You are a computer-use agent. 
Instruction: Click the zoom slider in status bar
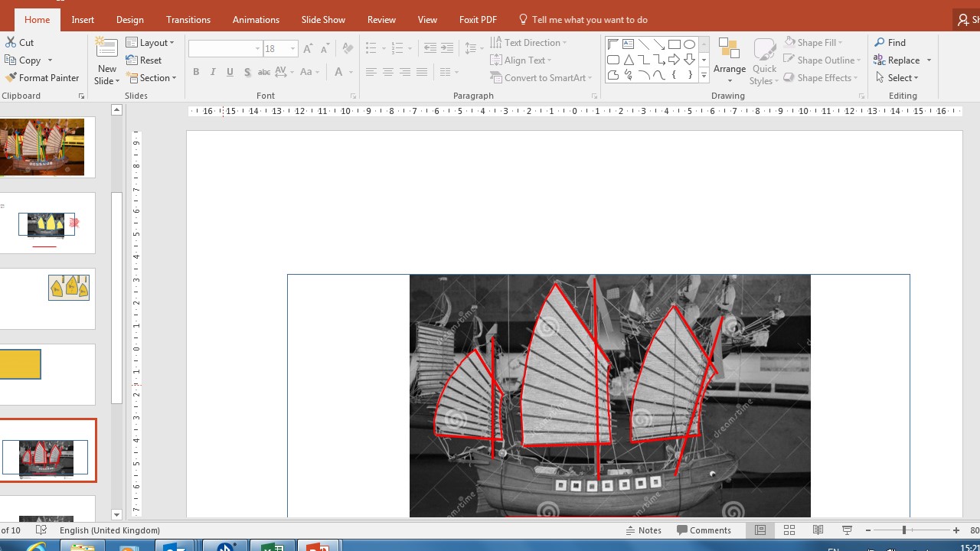[x=904, y=530]
